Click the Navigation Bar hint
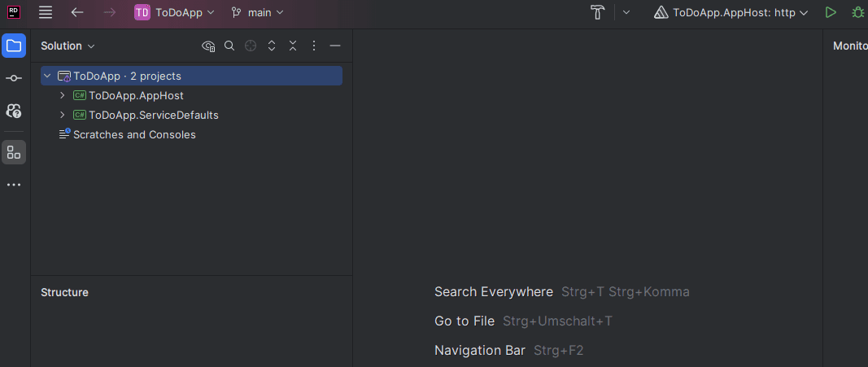Viewport: 868px width, 367px height. pyautogui.click(x=480, y=351)
